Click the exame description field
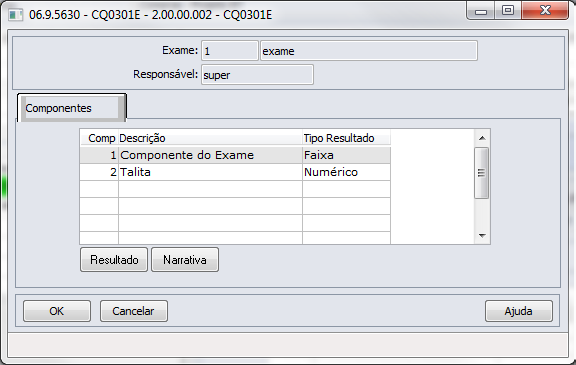 (369, 51)
